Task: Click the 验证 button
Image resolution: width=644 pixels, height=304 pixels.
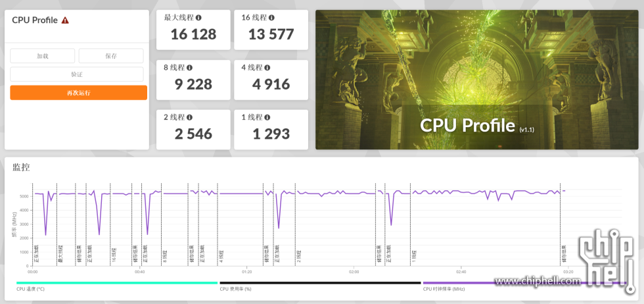Action: pyautogui.click(x=77, y=74)
